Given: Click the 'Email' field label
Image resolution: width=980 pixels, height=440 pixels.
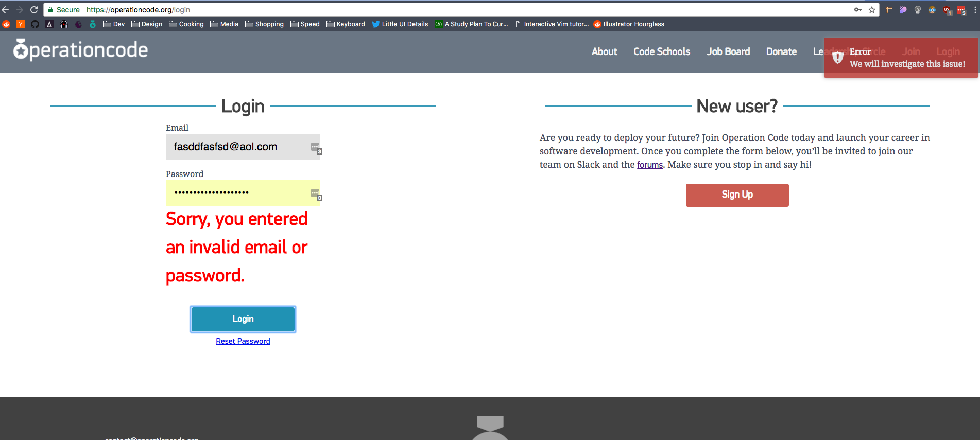Looking at the screenshot, I should (177, 128).
